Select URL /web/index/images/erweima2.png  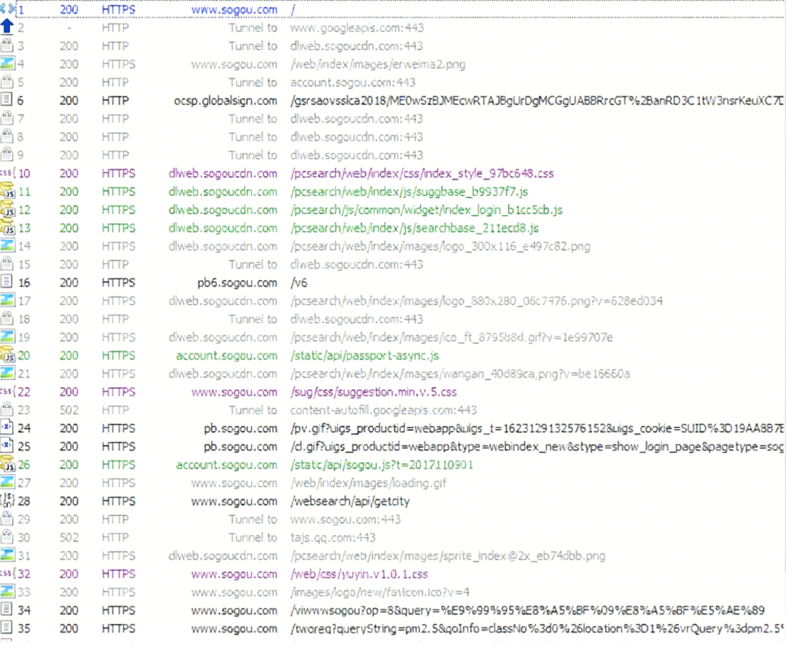tap(378, 64)
